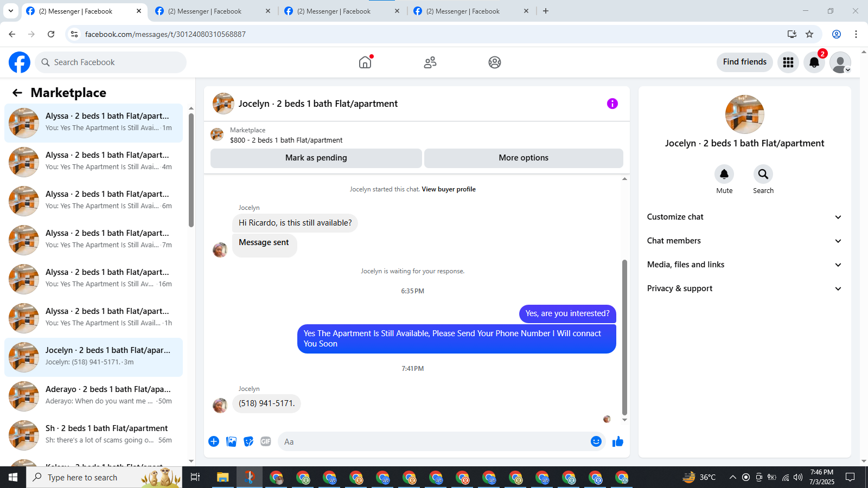This screenshot has height=488, width=868.
Task: Open the browser tab search dropdown
Action: pos(10,11)
